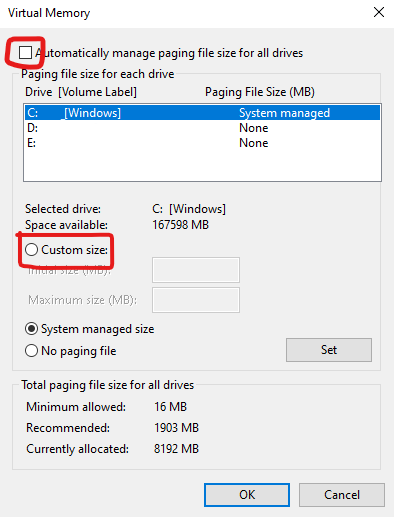Screen dimensions: 394x517
Task: Select the System managed size option
Action: coord(32,329)
